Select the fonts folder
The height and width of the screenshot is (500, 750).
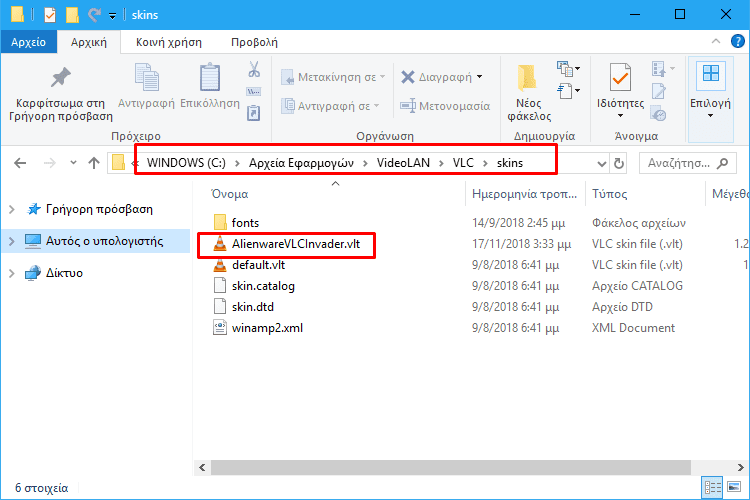(245, 222)
